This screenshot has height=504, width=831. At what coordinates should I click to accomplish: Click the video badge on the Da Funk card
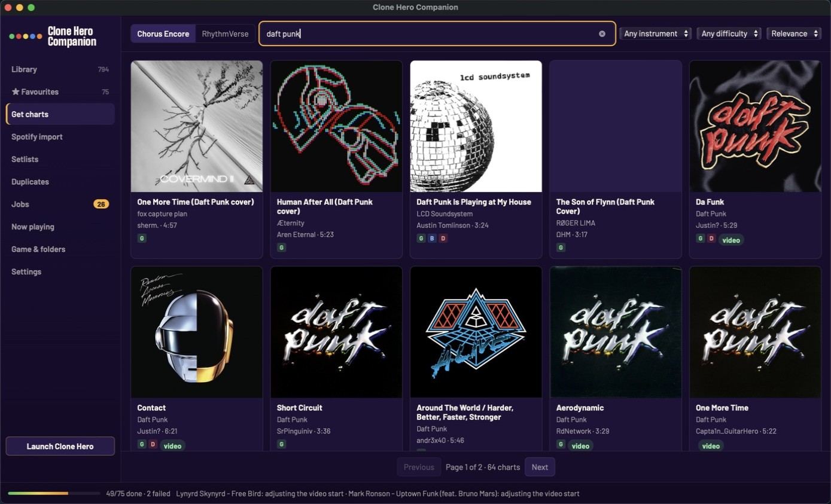click(731, 240)
